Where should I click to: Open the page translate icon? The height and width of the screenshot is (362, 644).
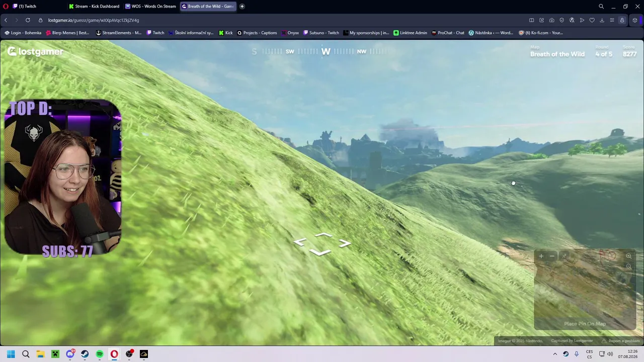click(x=572, y=20)
